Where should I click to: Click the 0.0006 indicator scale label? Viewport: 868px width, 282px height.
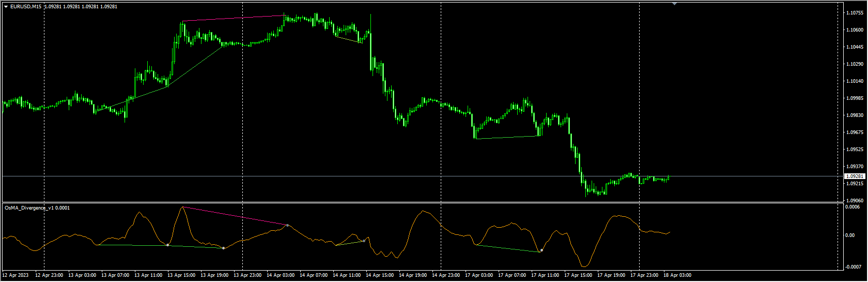tap(852, 207)
